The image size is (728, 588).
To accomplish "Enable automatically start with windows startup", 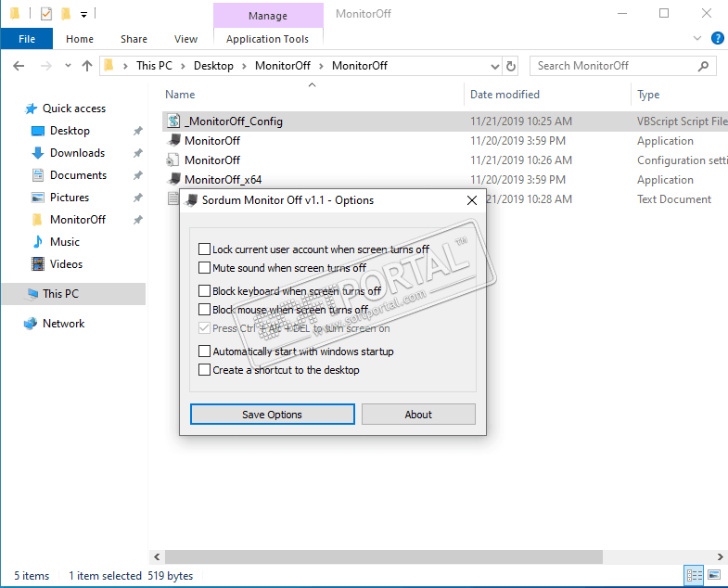I will 204,352.
